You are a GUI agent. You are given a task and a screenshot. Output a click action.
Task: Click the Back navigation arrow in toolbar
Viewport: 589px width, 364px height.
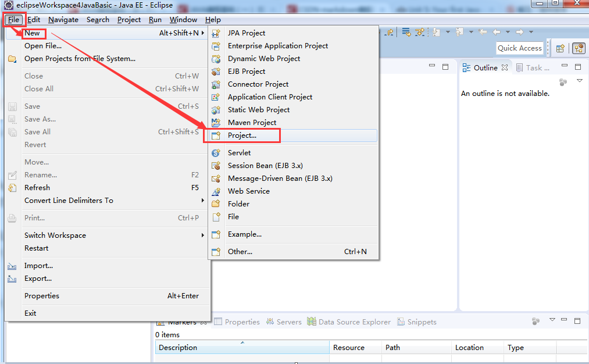click(497, 33)
